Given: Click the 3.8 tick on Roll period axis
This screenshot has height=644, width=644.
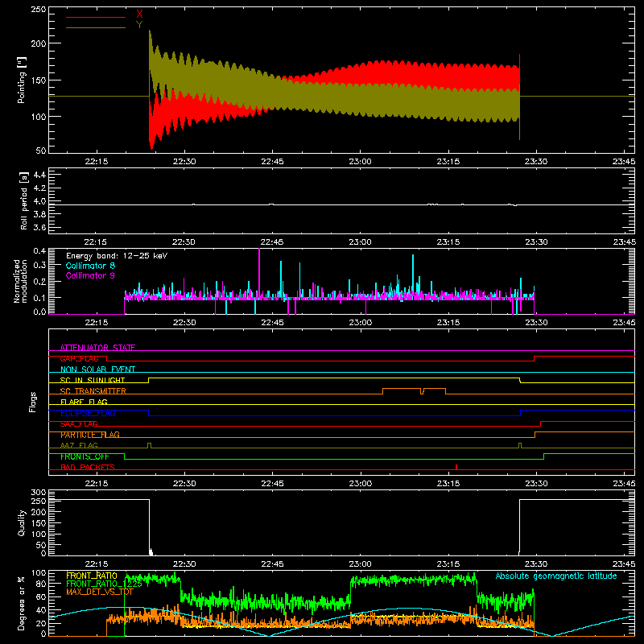Looking at the screenshot, I should [39, 214].
